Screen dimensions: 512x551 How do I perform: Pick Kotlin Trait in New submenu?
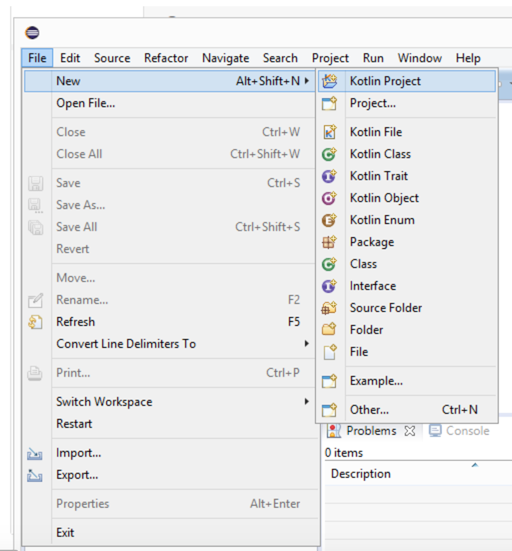(x=407, y=176)
